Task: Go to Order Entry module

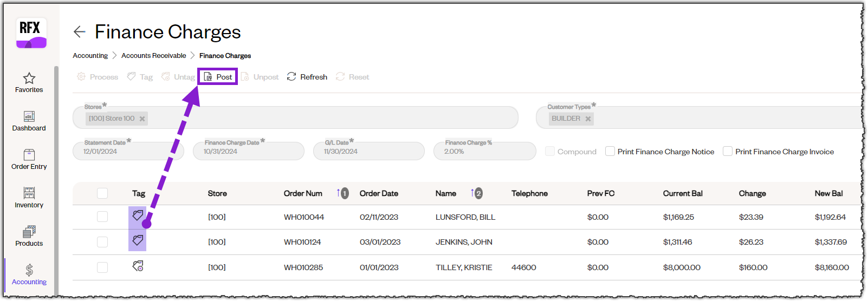Action: pos(29,159)
